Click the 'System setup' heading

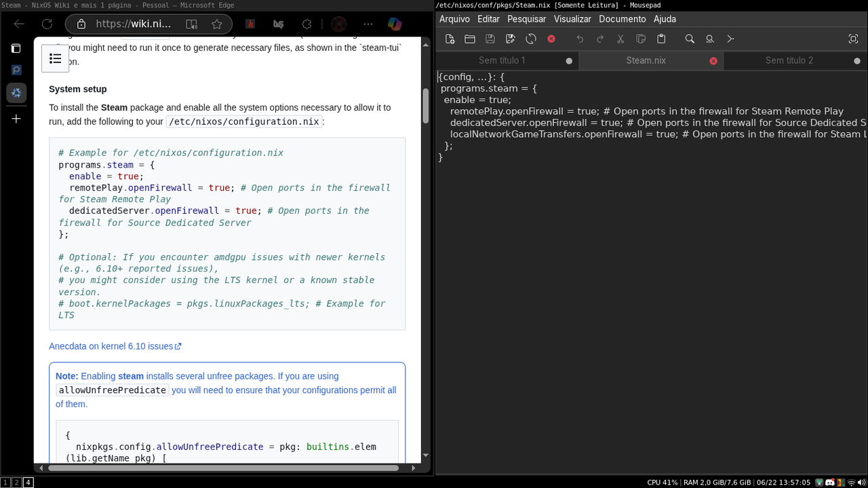click(x=78, y=89)
